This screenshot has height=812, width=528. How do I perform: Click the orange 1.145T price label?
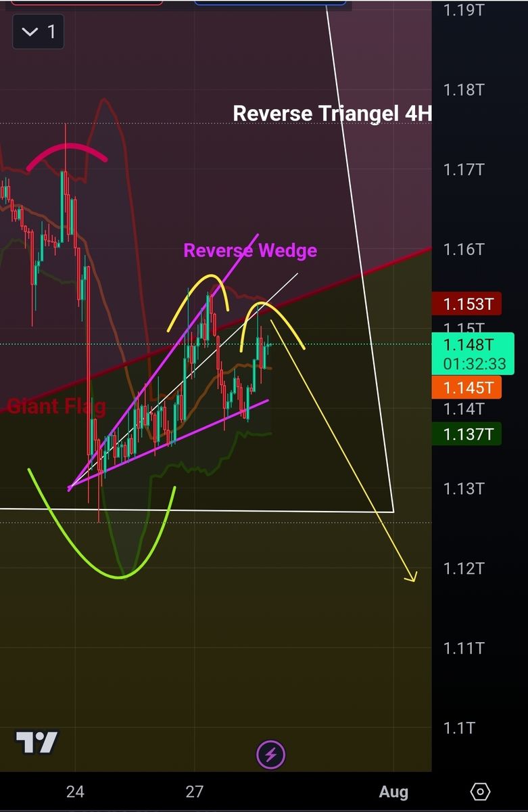pyautogui.click(x=467, y=388)
